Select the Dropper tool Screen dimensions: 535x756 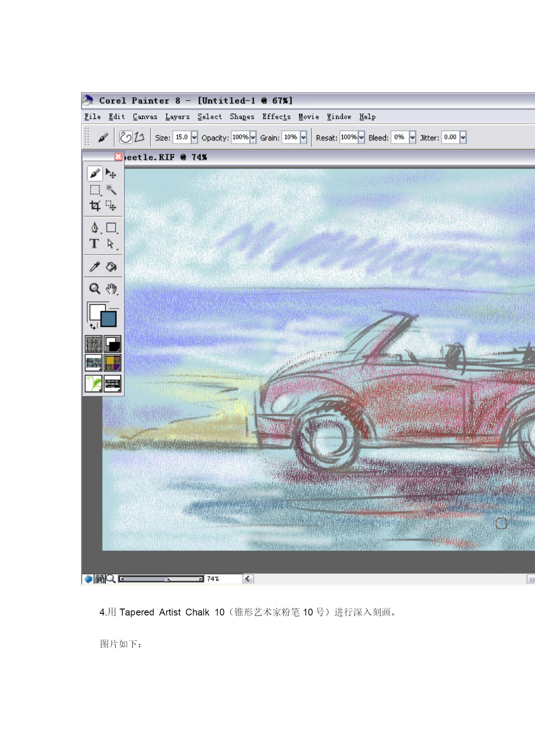click(x=94, y=267)
